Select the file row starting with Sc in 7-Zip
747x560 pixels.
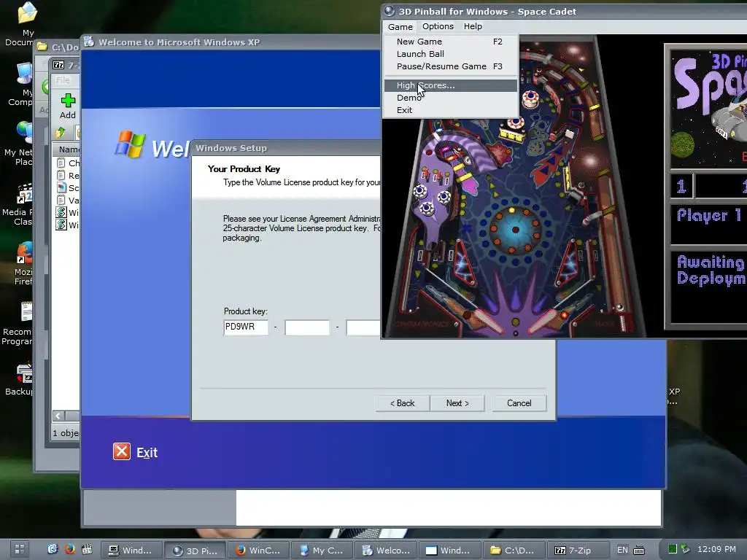click(68, 187)
